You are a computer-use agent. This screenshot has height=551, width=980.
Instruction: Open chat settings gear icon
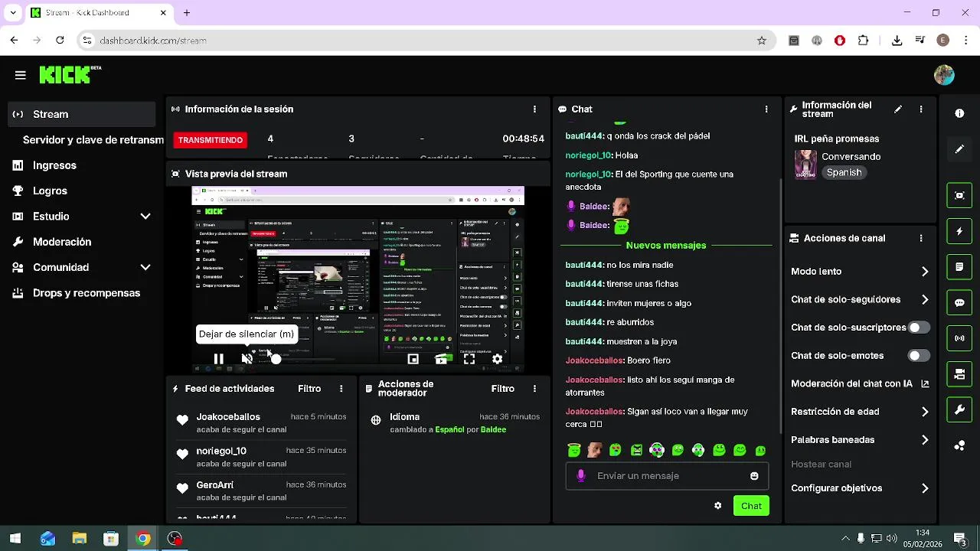(717, 506)
